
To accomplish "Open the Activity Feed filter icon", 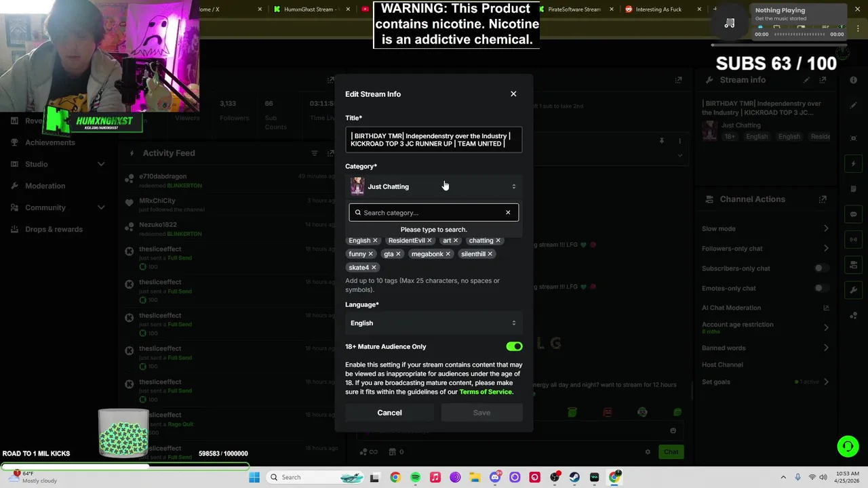I will [x=314, y=153].
